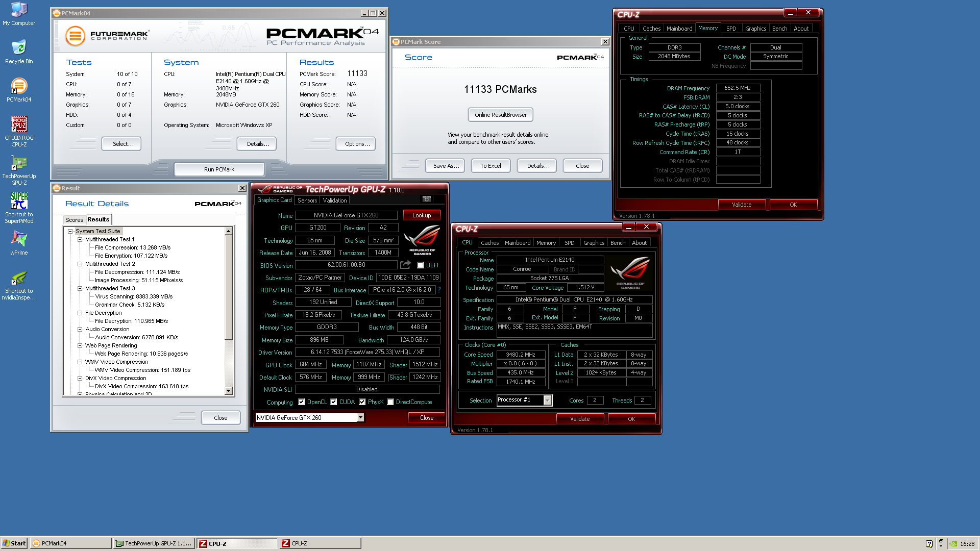Image resolution: width=980 pixels, height=551 pixels.
Task: Toggle PhysX checkbox in GPU-Z
Action: coord(362,402)
